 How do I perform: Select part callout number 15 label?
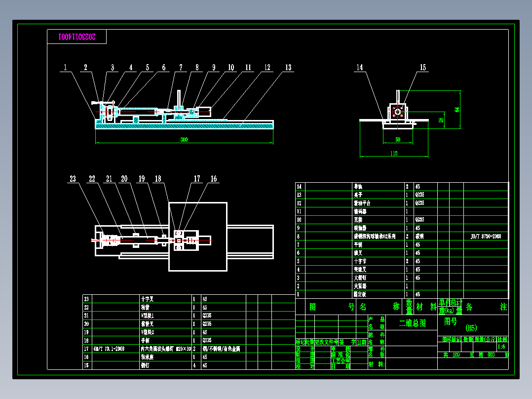pyautogui.click(x=423, y=67)
